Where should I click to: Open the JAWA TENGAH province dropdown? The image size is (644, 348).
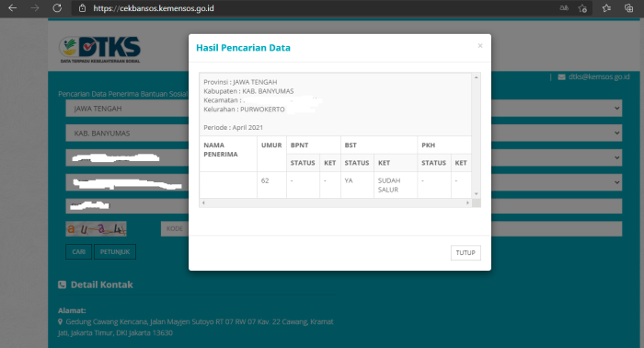point(344,109)
